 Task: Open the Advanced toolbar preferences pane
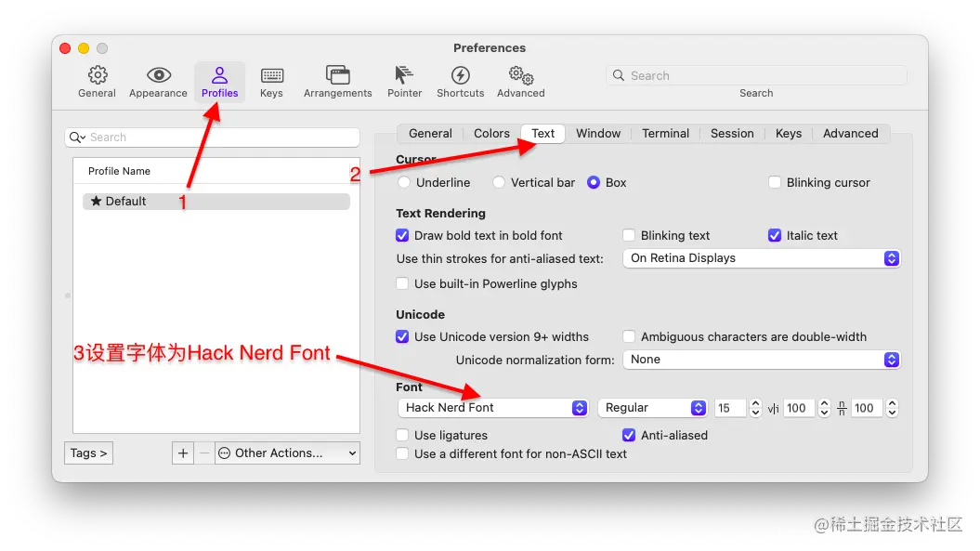pos(520,82)
